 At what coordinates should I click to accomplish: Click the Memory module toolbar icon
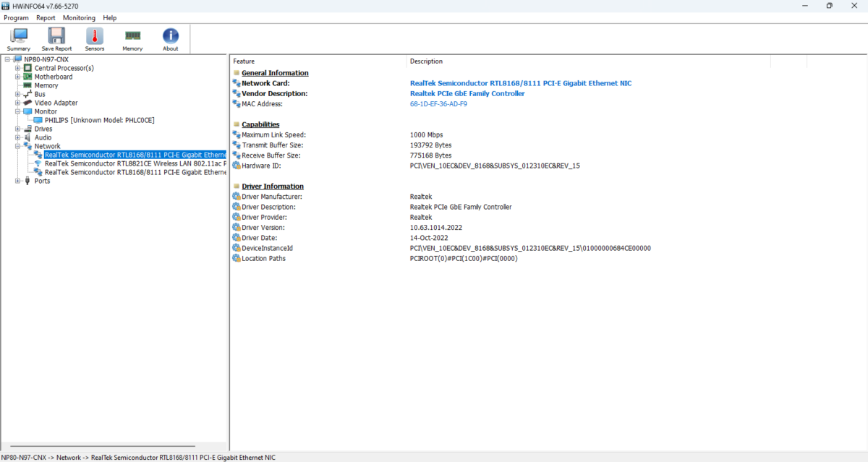(132, 38)
